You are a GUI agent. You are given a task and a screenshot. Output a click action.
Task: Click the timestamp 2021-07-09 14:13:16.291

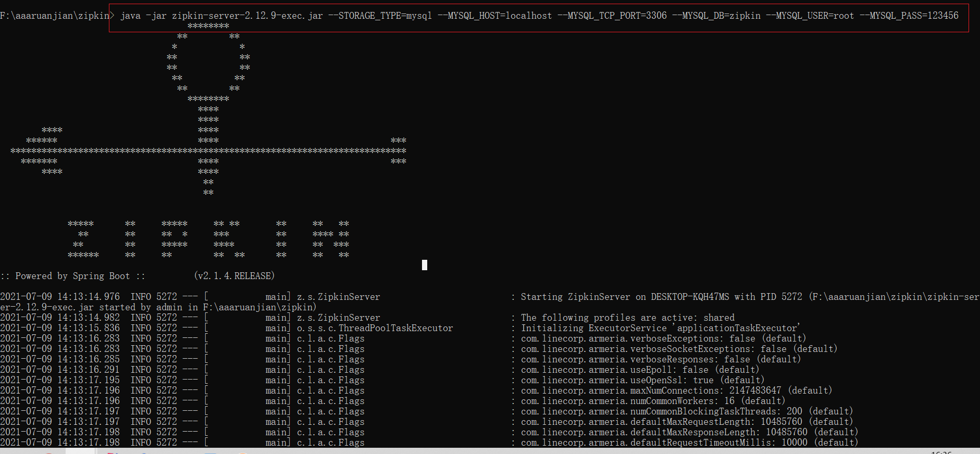click(60, 370)
